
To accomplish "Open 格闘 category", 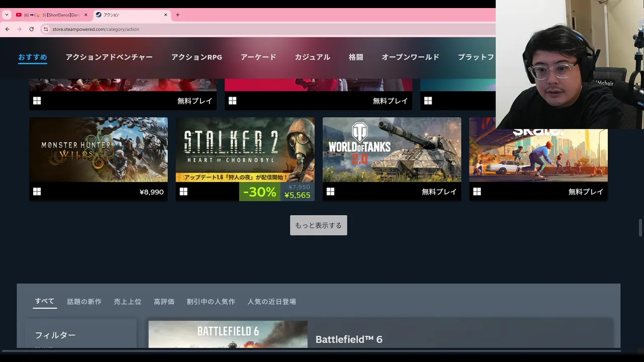I will (x=356, y=57).
